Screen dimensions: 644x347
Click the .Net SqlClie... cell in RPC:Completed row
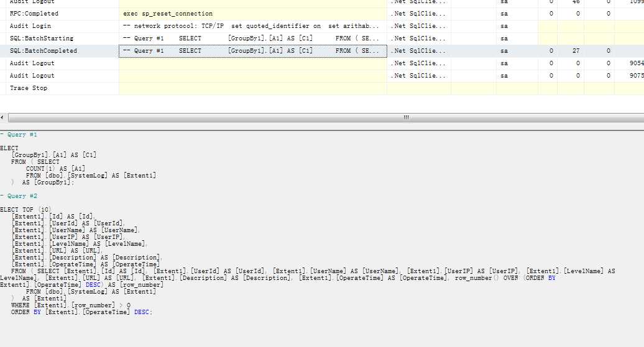418,14
